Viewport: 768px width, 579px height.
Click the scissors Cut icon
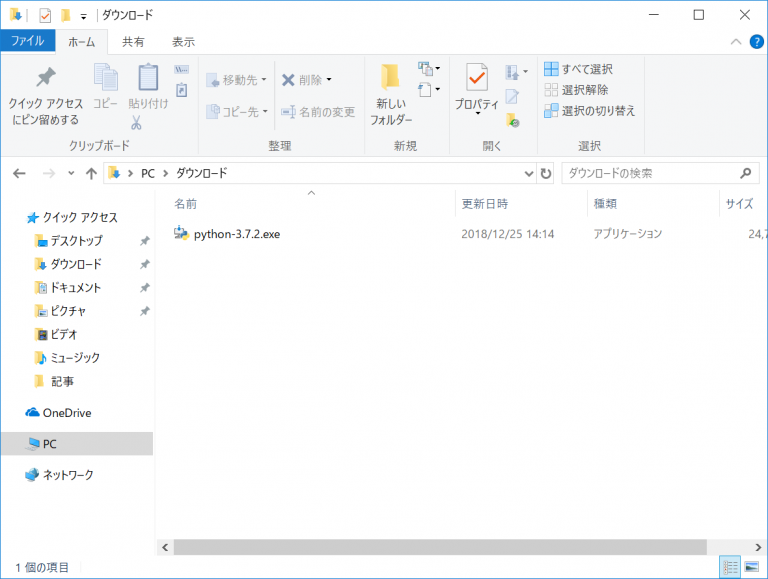136,123
